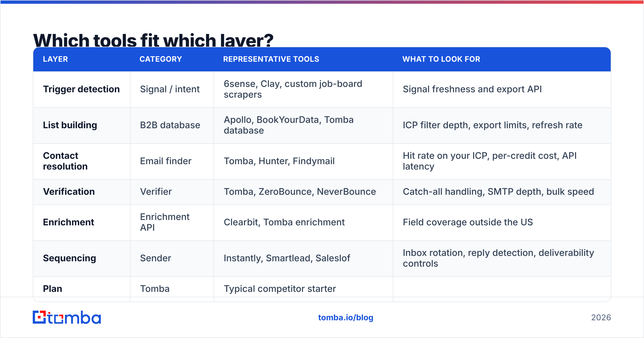
Task: Click 'Typical competitor starter' cell
Action: [x=303, y=289]
